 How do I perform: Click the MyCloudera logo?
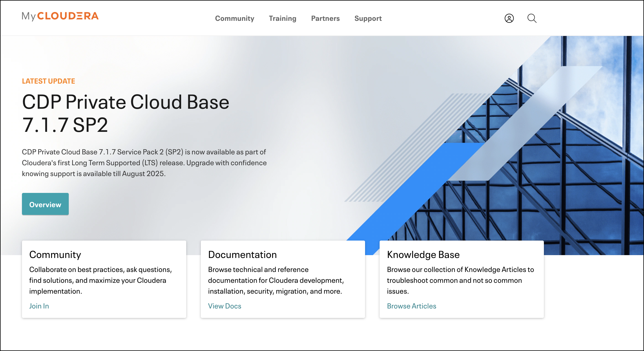pos(60,16)
